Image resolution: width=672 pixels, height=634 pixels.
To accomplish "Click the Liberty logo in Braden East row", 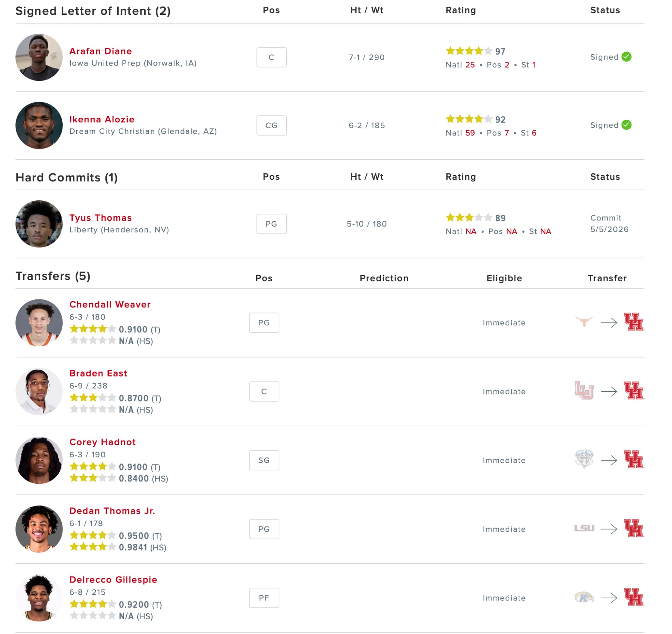I will (x=584, y=391).
